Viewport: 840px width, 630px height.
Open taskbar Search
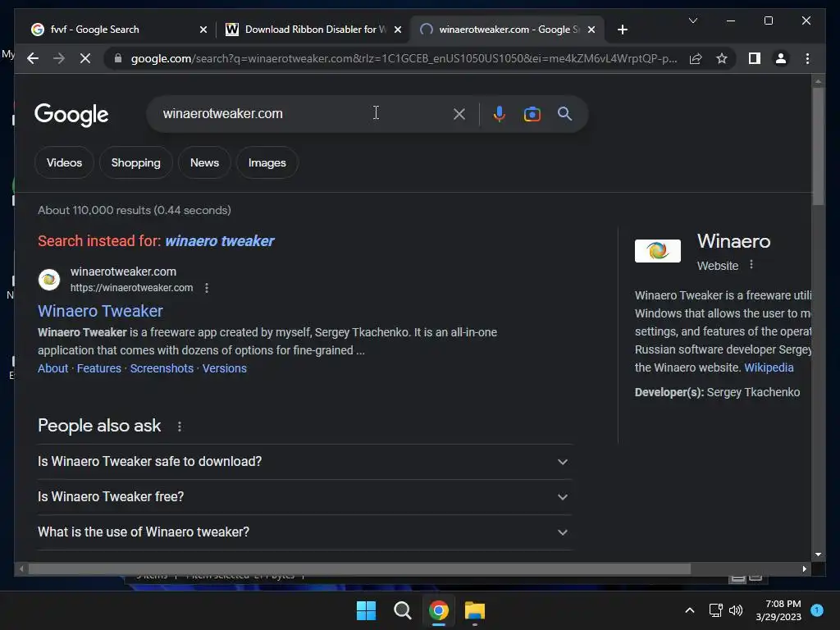402,610
